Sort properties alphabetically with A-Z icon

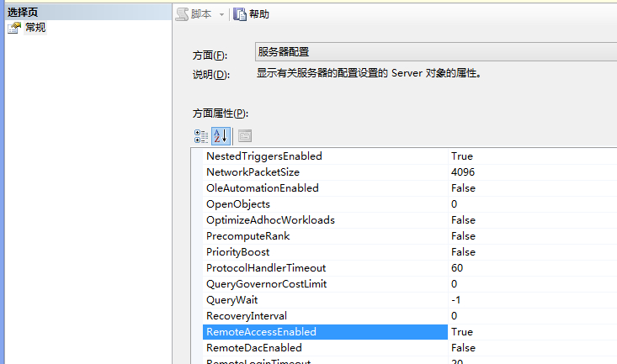coord(220,135)
